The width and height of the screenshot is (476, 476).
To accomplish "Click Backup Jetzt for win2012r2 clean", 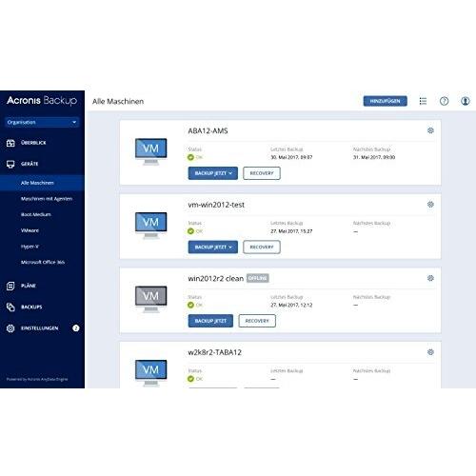I will pos(210,321).
